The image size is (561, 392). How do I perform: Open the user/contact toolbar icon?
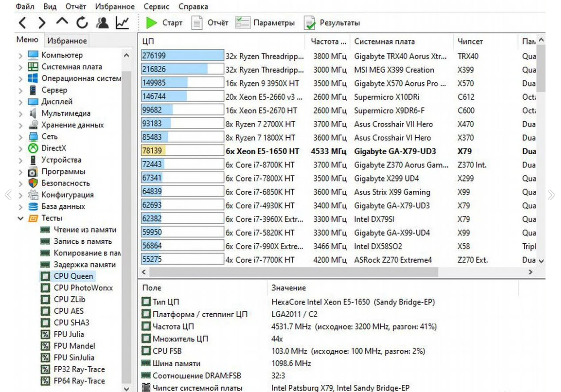(x=102, y=23)
